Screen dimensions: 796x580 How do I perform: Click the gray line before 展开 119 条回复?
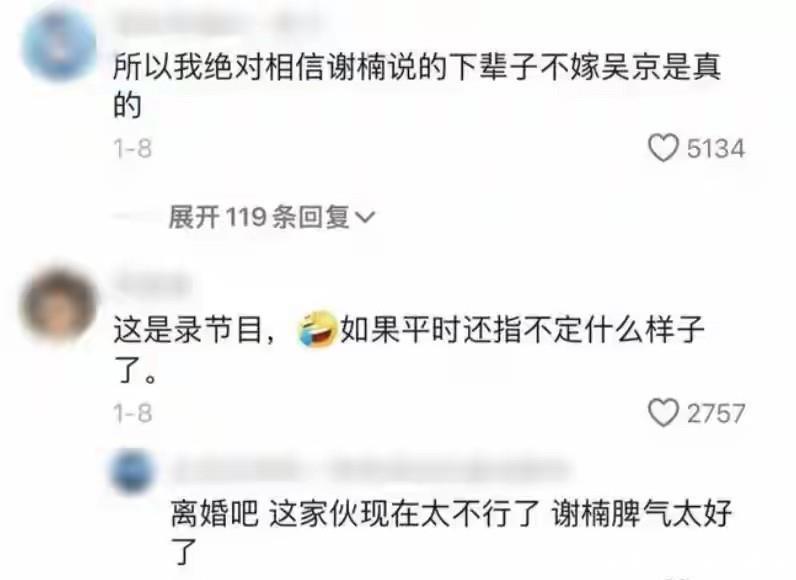pyautogui.click(x=137, y=217)
